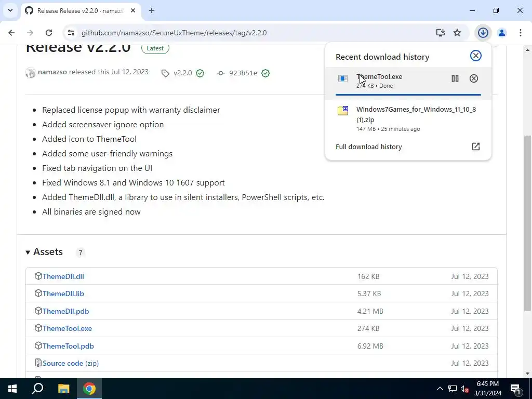The height and width of the screenshot is (399, 532).
Task: Show hidden system tray icons
Action: [x=440, y=389]
